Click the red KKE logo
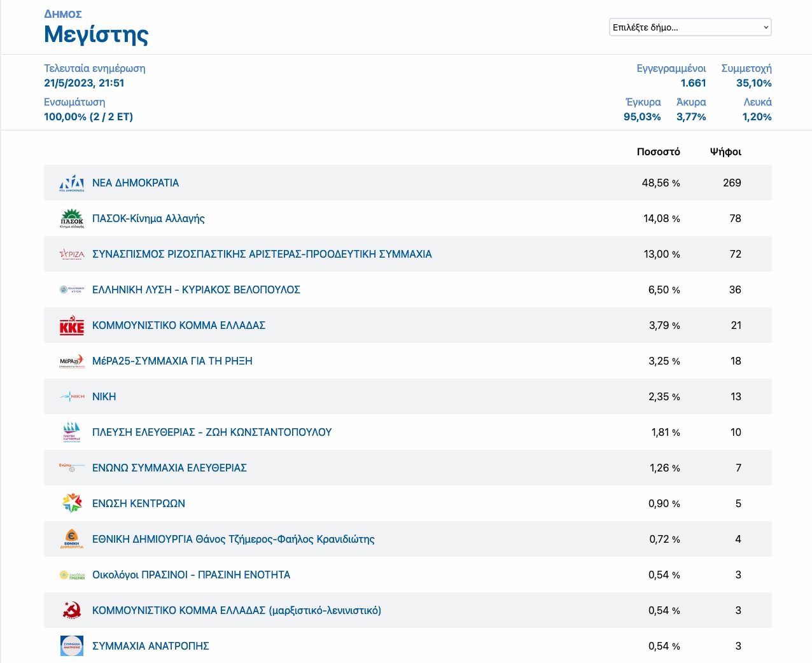Image resolution: width=812 pixels, height=663 pixels. [71, 325]
